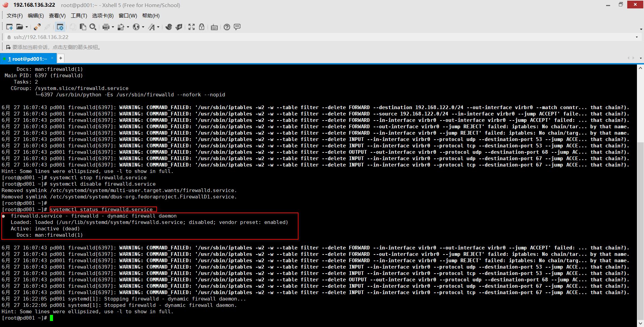Click the Font letter A icon
The height and width of the screenshot is (327, 644).
tap(152, 27)
